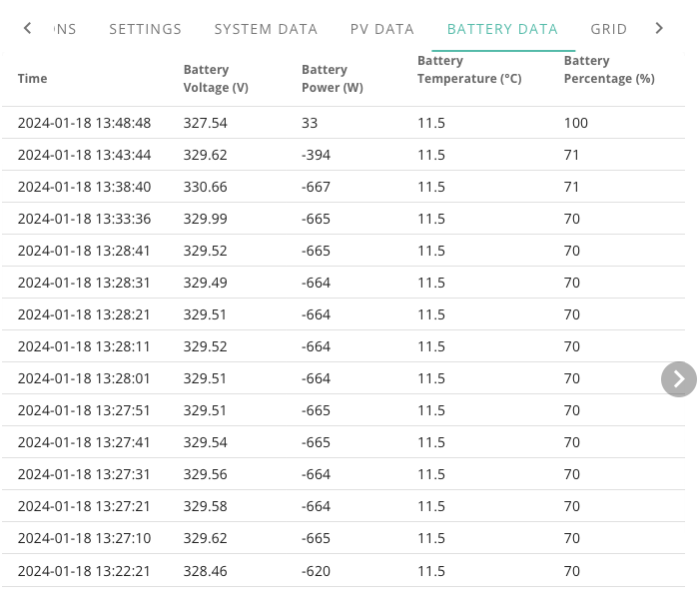
Task: Select the timestamp 2024-01-18 13:38:40
Action: click(x=84, y=187)
